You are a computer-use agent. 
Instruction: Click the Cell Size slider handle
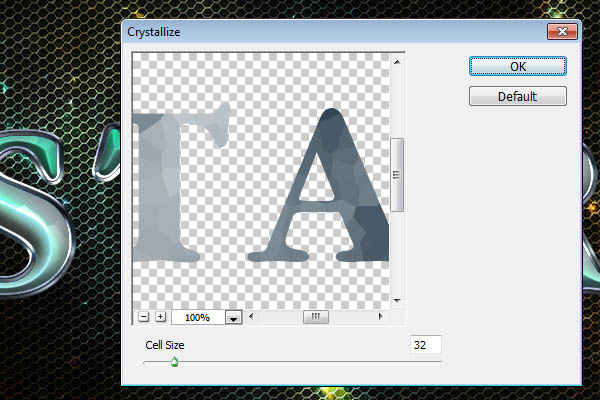click(x=174, y=362)
